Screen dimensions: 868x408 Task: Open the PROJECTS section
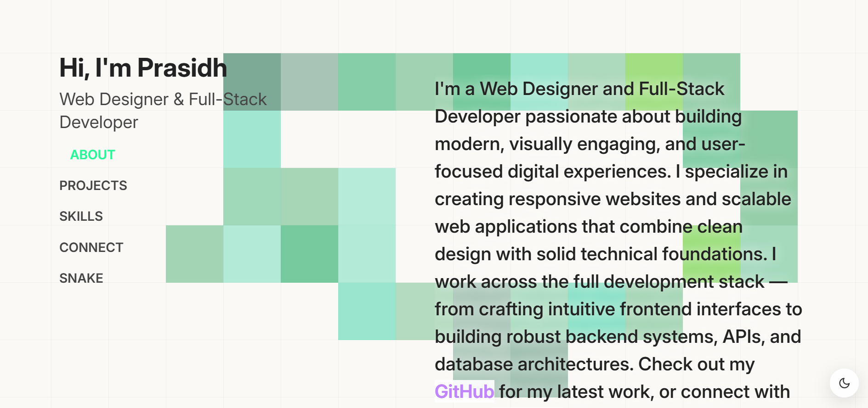pos(93,185)
